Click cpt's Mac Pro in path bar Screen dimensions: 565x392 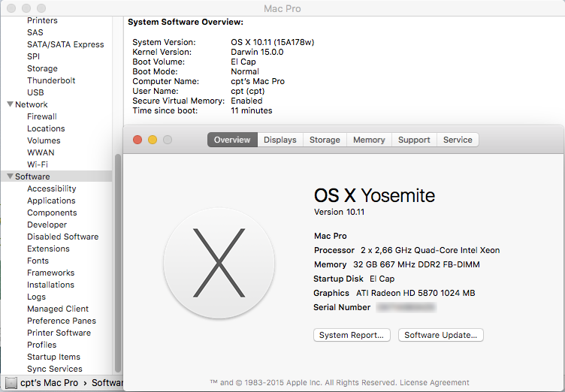(x=49, y=383)
